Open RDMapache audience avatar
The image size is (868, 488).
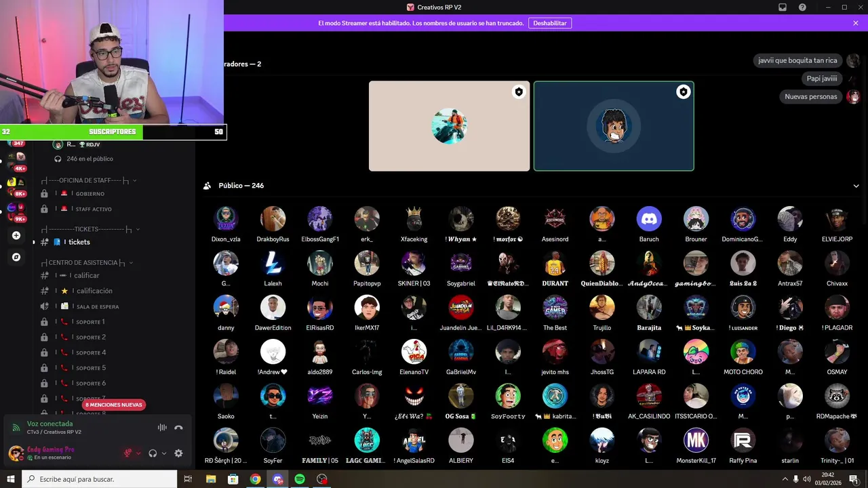(x=837, y=396)
